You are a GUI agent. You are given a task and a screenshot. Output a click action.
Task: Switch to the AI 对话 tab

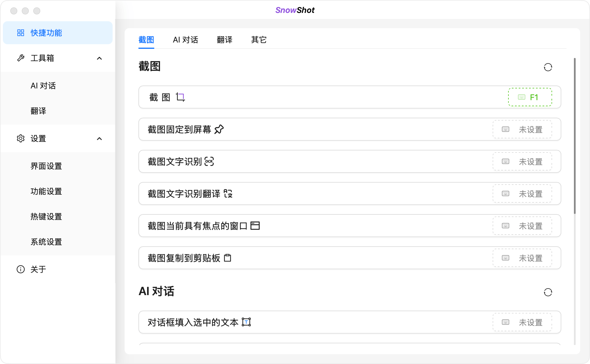click(186, 40)
